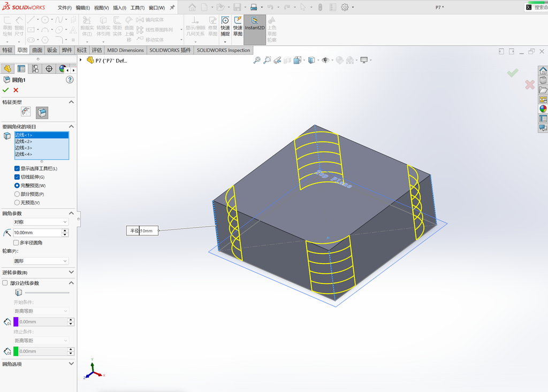Viewport: 548px width, 392px height.
Task: Switch to the 钣金 sheet metal tab
Action: click(52, 50)
